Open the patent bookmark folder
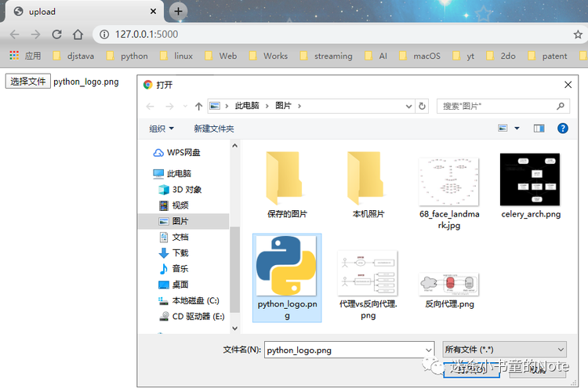The height and width of the screenshot is (392, 588). 547,56
